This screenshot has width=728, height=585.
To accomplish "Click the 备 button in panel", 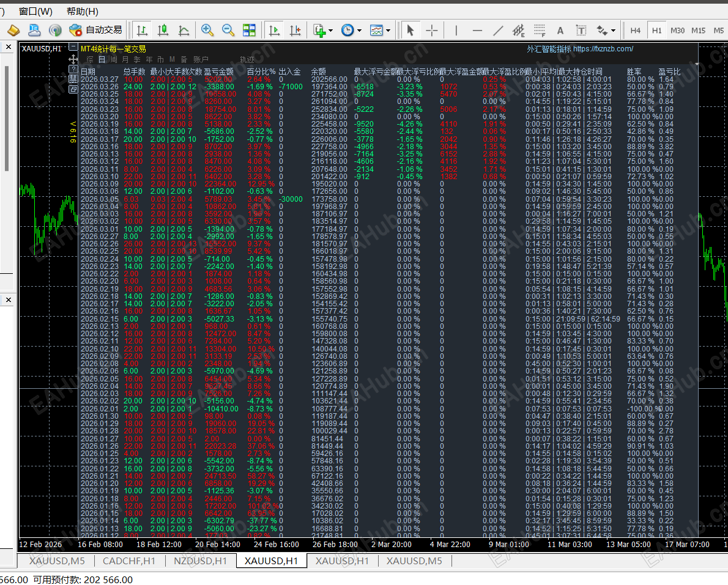I will [184, 59].
